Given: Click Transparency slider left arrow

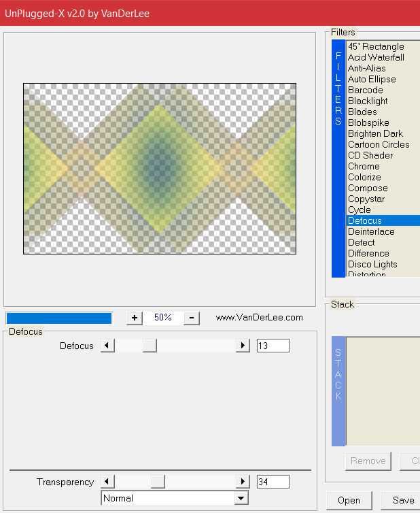Looking at the screenshot, I should [x=107, y=482].
